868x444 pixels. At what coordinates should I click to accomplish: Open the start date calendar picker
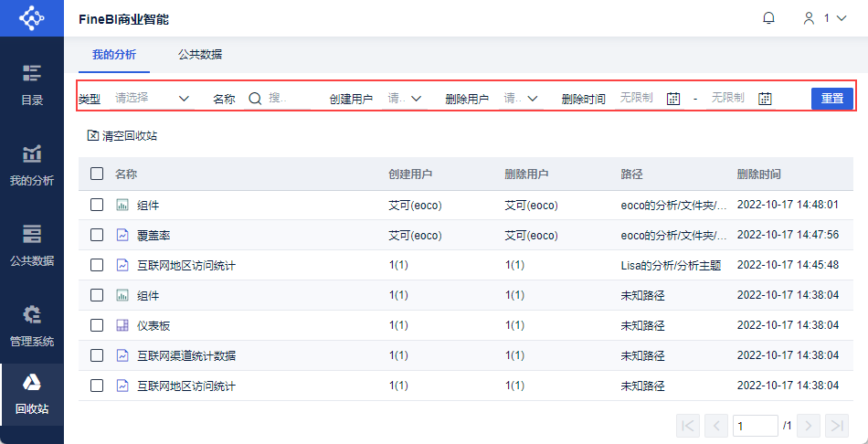point(673,99)
